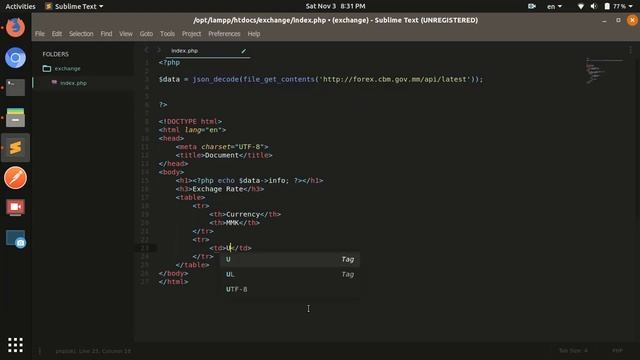Go to previous tab with left arrow
Image resolution: width=640 pixels, height=360 pixels.
click(x=147, y=50)
